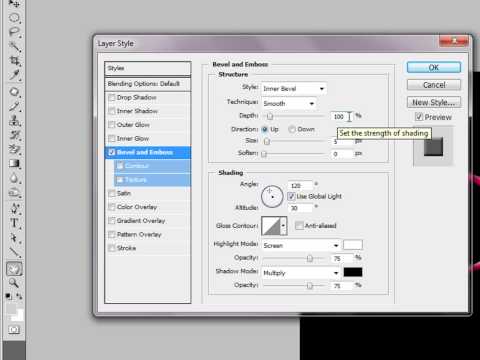
Task: Open the Styles section in the left list
Action: [x=148, y=68]
